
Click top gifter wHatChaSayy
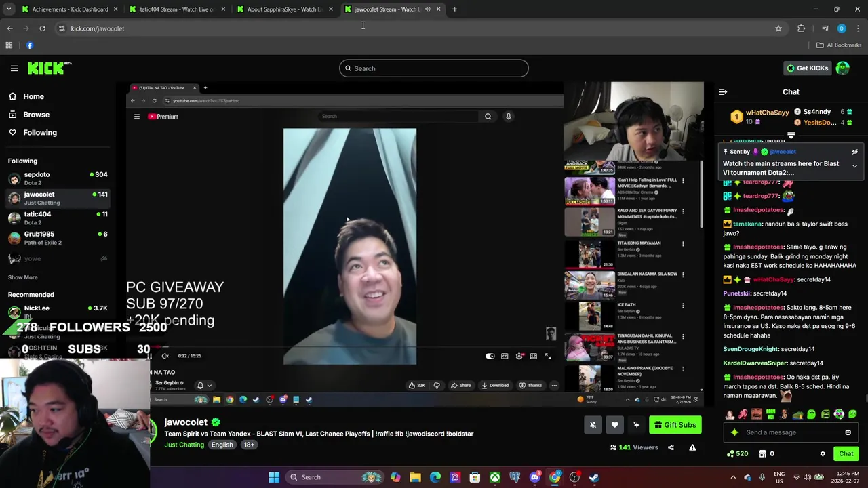(x=767, y=113)
